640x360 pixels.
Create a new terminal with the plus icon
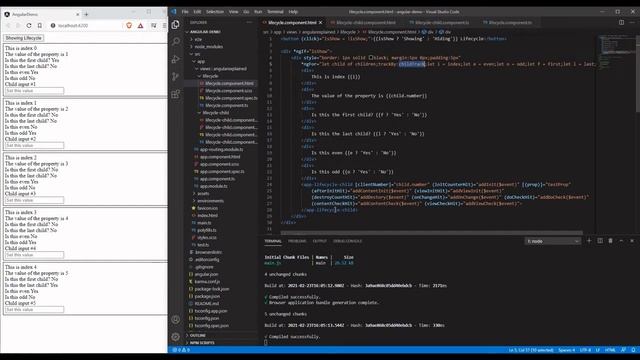(589, 241)
